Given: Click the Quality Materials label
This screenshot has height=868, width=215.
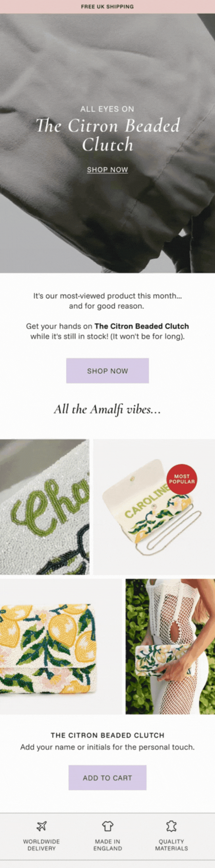Looking at the screenshot, I should [171, 845].
